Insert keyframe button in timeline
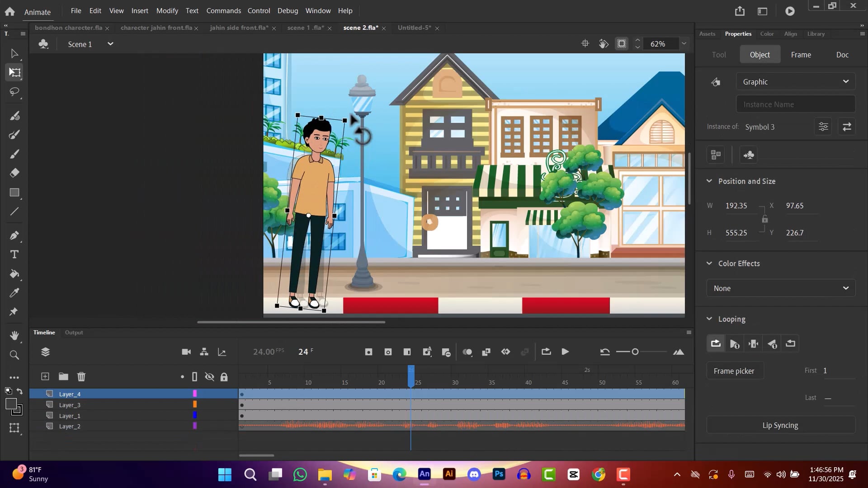Image resolution: width=868 pixels, height=488 pixels. point(368,352)
